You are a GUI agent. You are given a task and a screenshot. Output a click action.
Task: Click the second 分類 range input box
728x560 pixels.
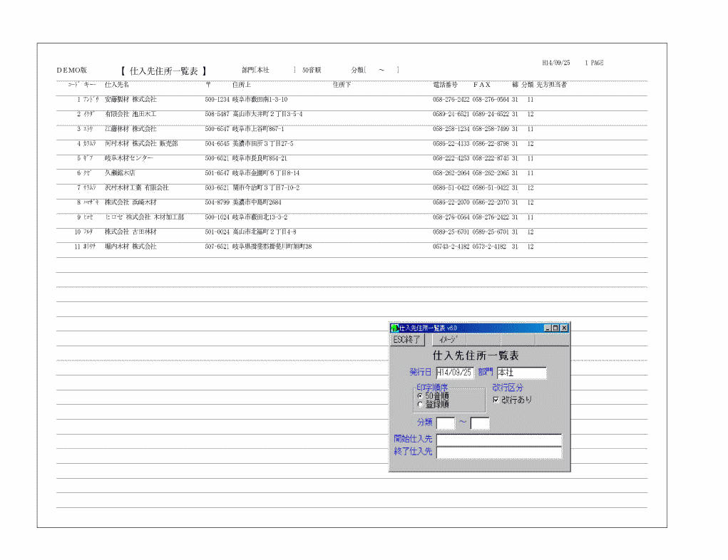point(480,423)
